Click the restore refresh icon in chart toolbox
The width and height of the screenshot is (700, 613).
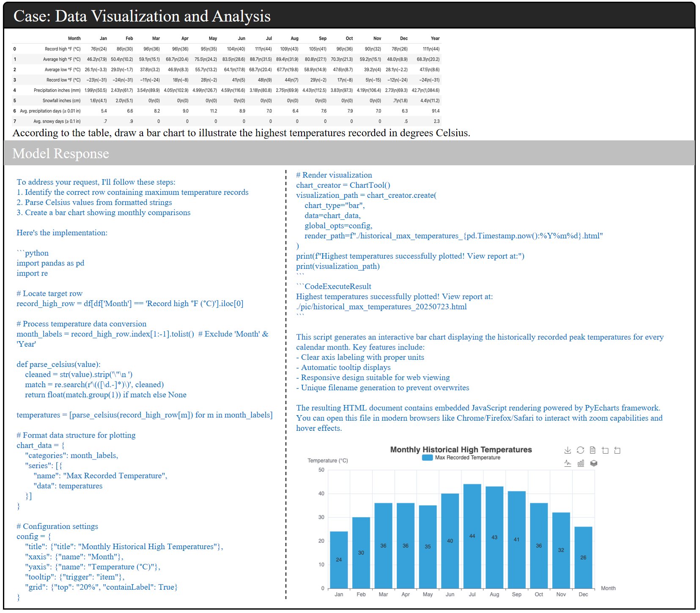[x=580, y=450]
